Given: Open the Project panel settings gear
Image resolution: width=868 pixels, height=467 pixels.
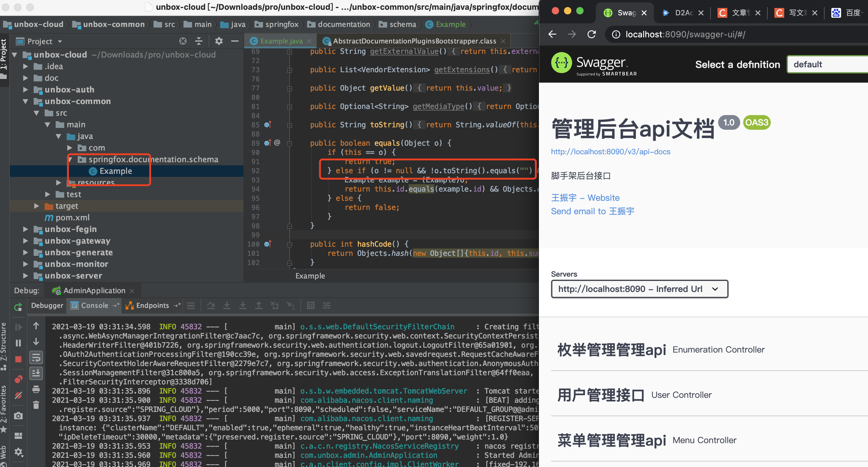Looking at the screenshot, I should click(219, 41).
